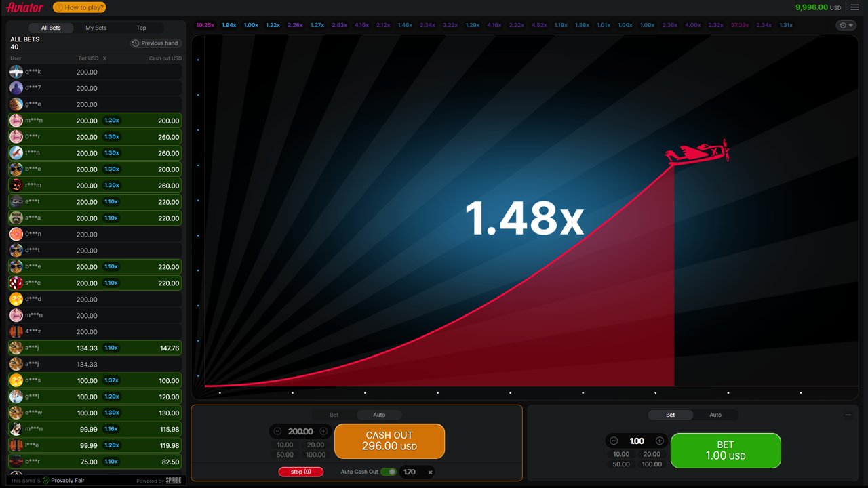Click avatar of user 0***n
The image size is (868, 488).
(16, 235)
